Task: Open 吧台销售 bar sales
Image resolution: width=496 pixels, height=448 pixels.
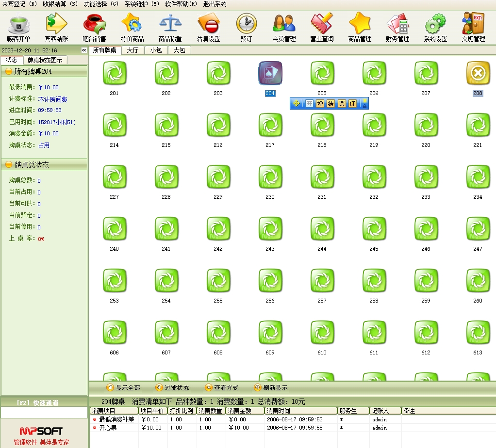Action: pos(94,27)
